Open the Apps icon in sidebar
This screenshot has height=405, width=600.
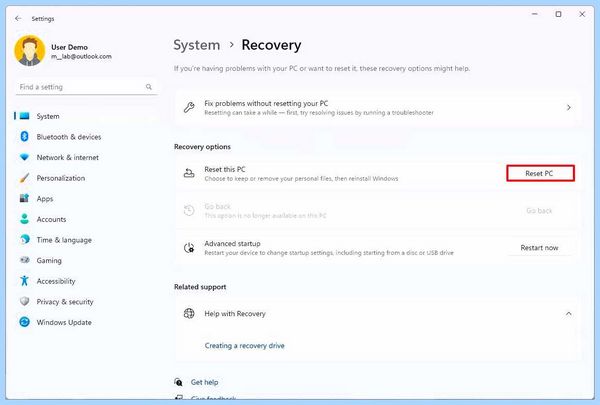tap(24, 198)
